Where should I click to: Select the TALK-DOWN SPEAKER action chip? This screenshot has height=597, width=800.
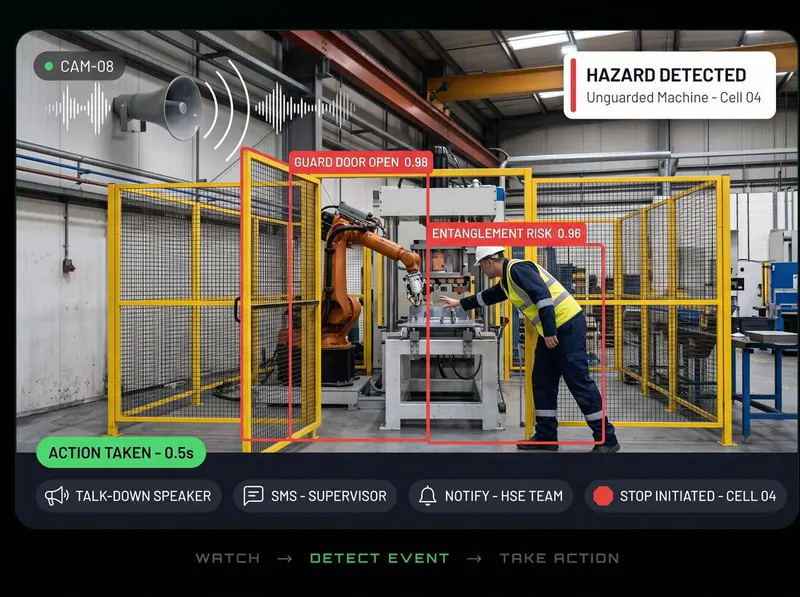129,495
